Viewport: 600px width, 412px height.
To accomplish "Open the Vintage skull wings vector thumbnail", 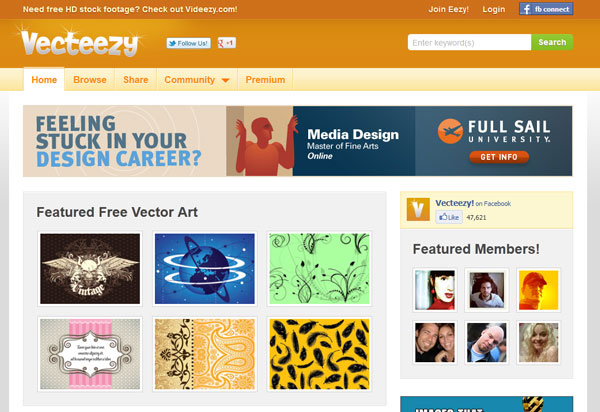I will click(90, 269).
